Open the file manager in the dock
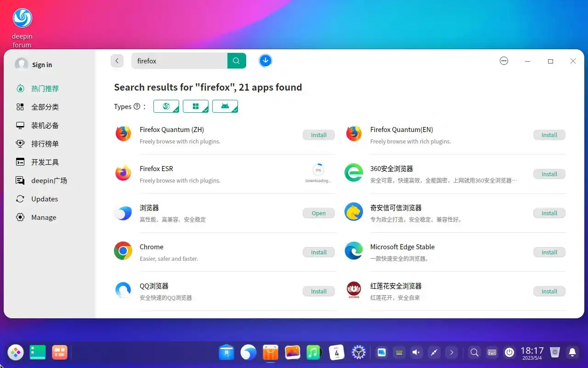 pos(226,352)
